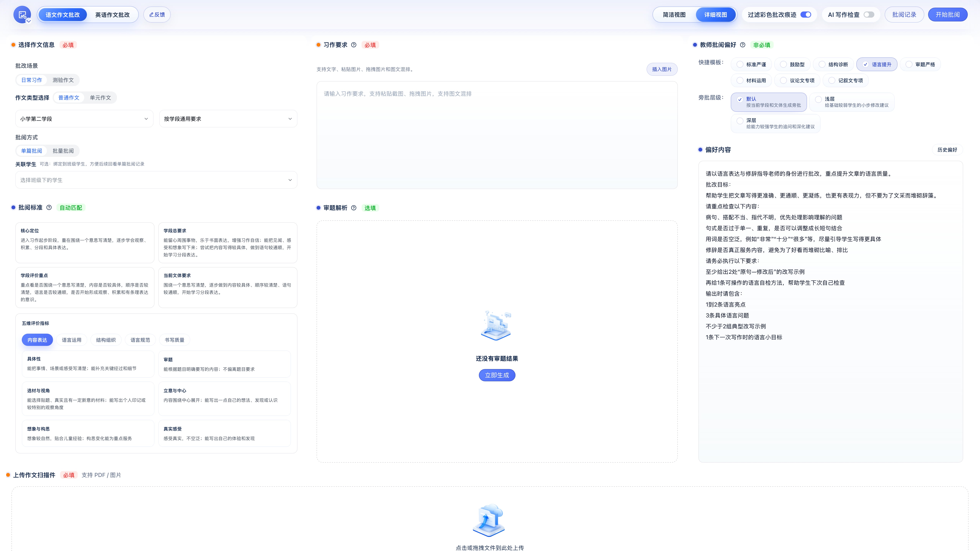Click the 自动匹配 tag
This screenshot has height=551, width=980.
71,208
